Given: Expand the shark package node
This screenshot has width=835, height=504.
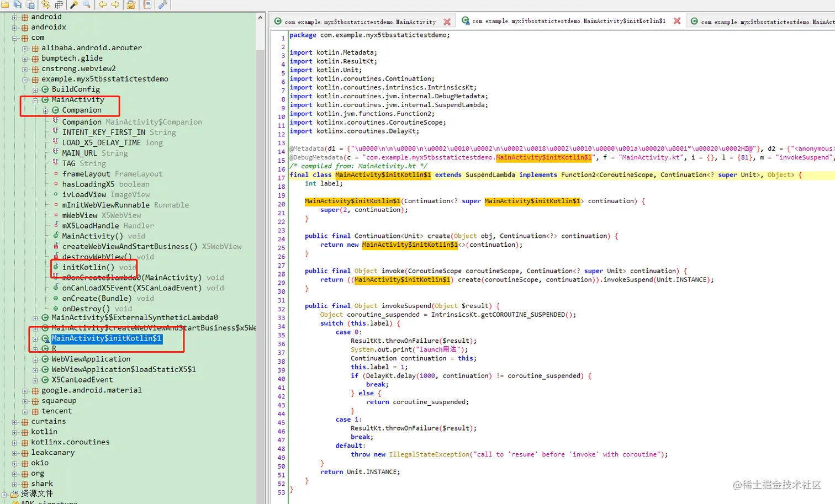Looking at the screenshot, I should point(15,484).
